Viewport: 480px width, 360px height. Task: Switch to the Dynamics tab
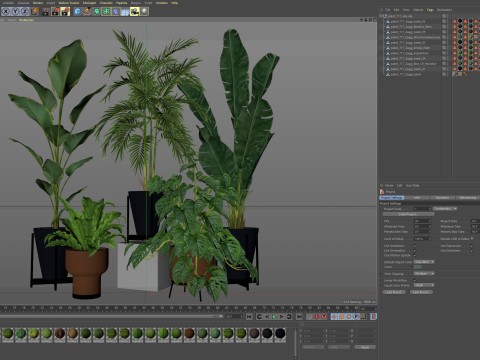tap(442, 198)
